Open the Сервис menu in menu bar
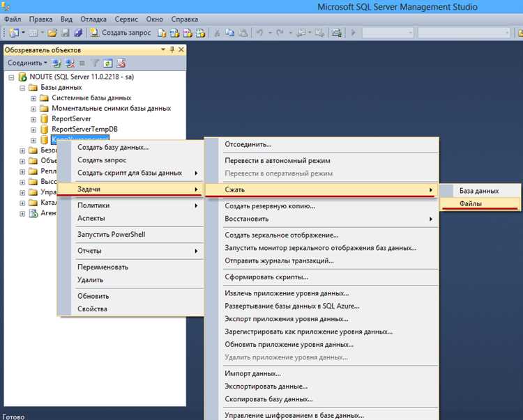The width and height of the screenshot is (523, 420). pyautogui.click(x=126, y=19)
